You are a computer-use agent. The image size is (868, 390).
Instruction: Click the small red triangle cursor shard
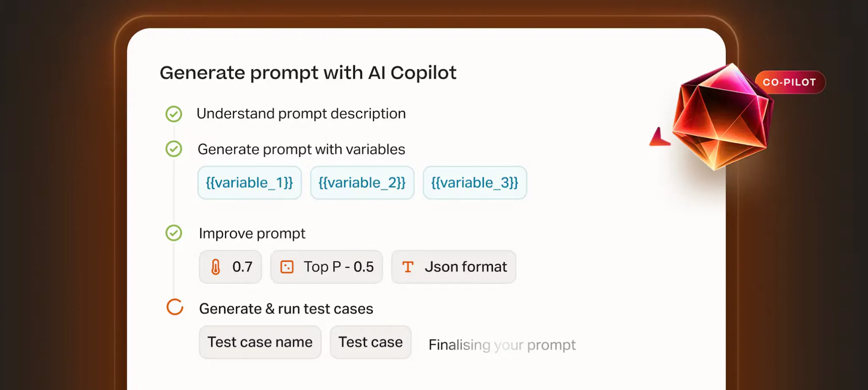pyautogui.click(x=659, y=137)
